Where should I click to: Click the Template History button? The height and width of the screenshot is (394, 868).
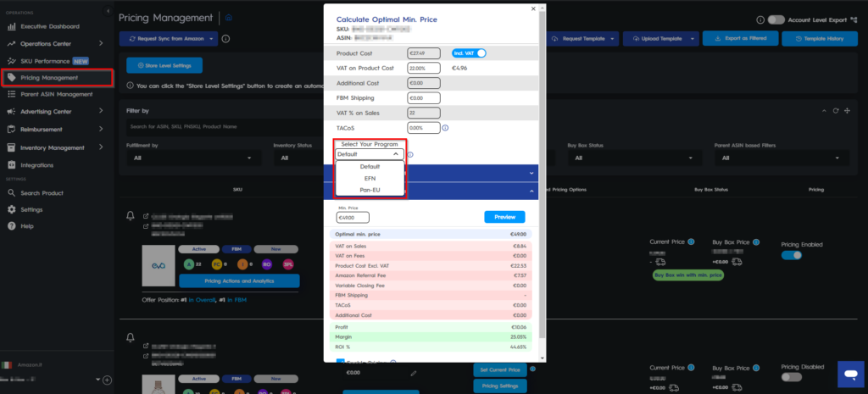point(820,39)
